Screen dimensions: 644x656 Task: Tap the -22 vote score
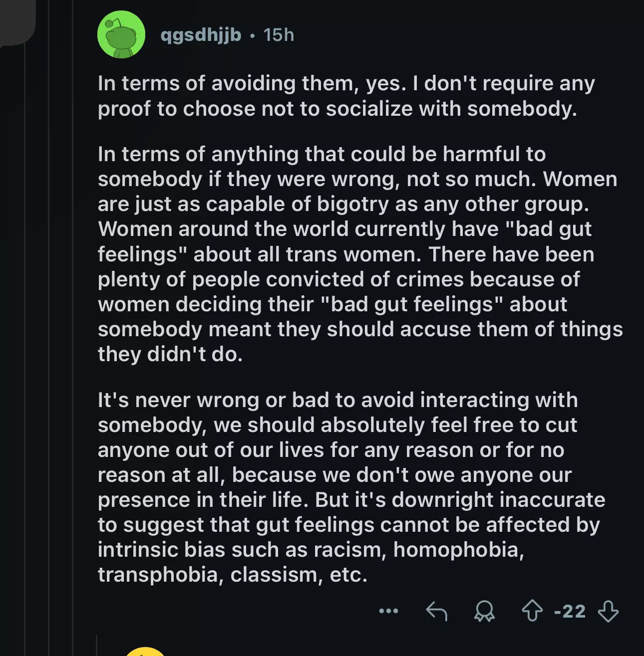(x=570, y=611)
